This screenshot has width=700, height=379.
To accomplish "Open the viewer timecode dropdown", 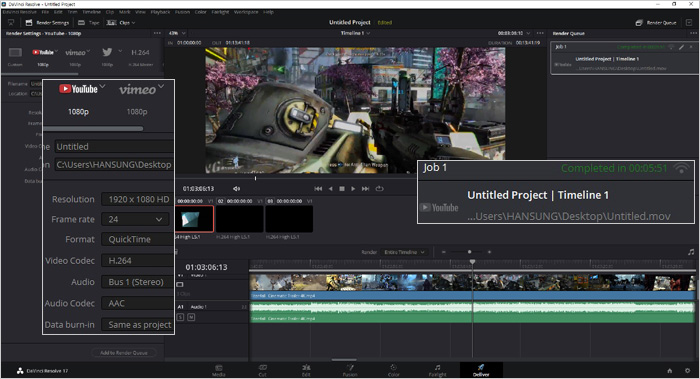I will click(x=514, y=33).
